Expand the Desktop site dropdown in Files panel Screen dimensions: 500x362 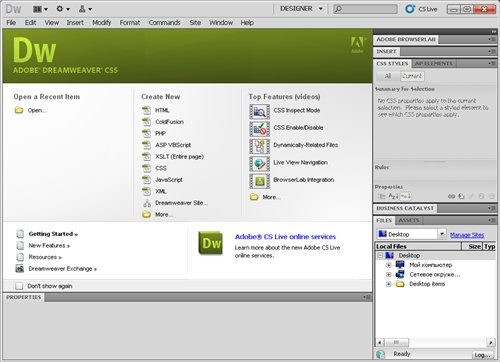pyautogui.click(x=442, y=234)
